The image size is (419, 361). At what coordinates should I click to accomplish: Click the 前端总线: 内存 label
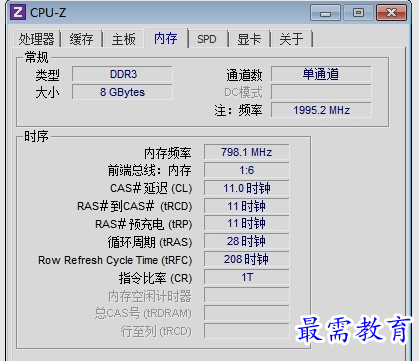(149, 171)
